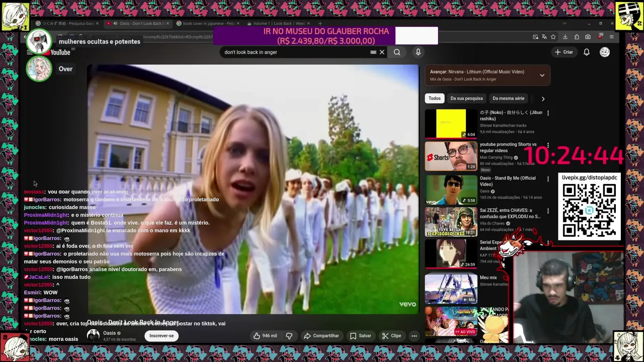Open the YouTube account avatar menu

point(605,52)
